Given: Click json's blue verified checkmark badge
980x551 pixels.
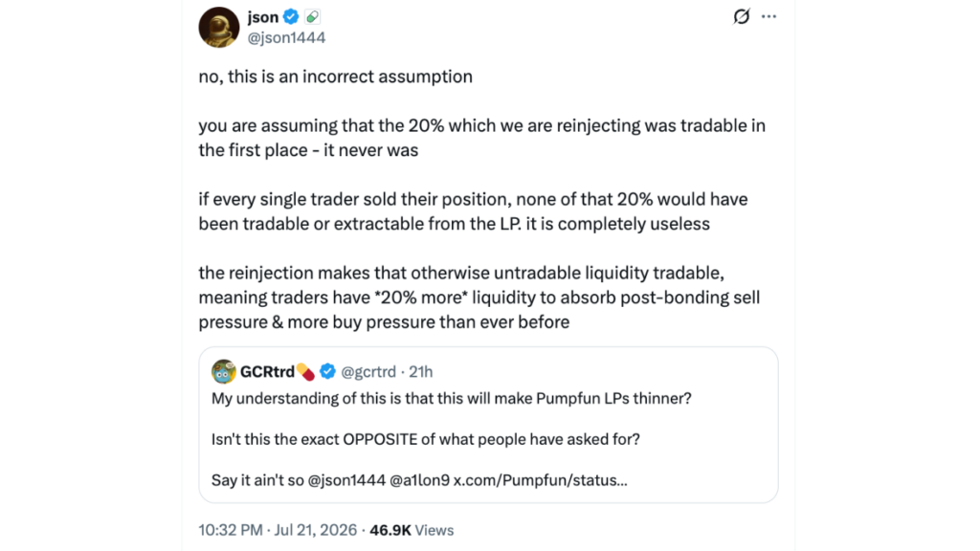Looking at the screenshot, I should tap(291, 17).
